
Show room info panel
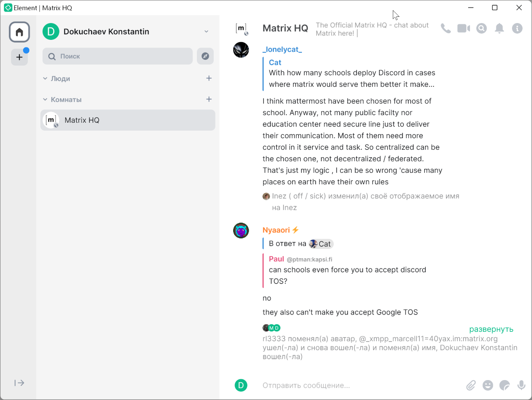[517, 28]
